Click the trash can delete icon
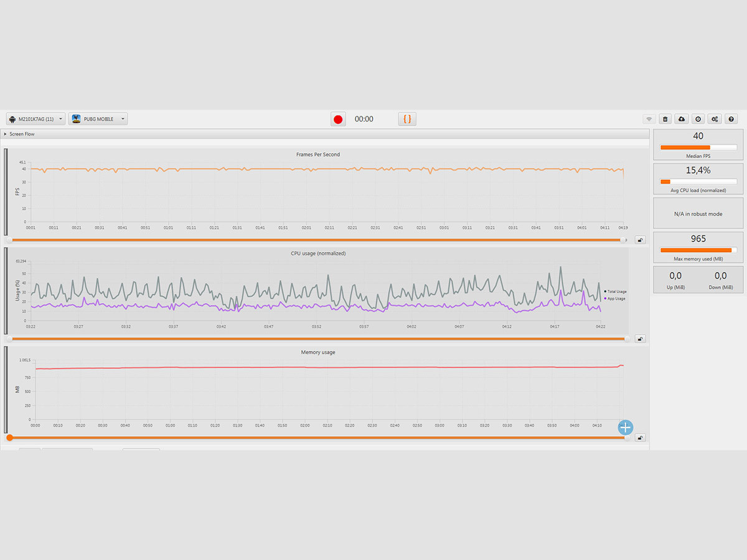Image resolution: width=747 pixels, height=560 pixels. 665,119
